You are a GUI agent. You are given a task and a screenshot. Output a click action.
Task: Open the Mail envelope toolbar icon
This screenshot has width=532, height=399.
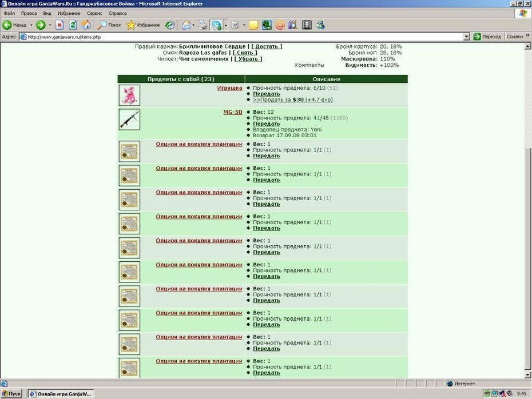click(x=186, y=25)
